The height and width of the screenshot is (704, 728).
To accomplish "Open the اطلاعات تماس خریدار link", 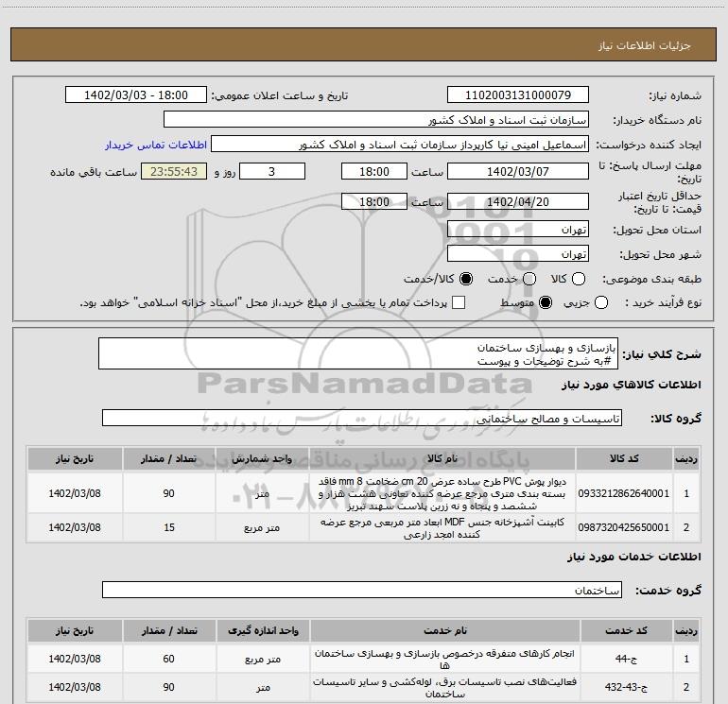I will coord(156,145).
